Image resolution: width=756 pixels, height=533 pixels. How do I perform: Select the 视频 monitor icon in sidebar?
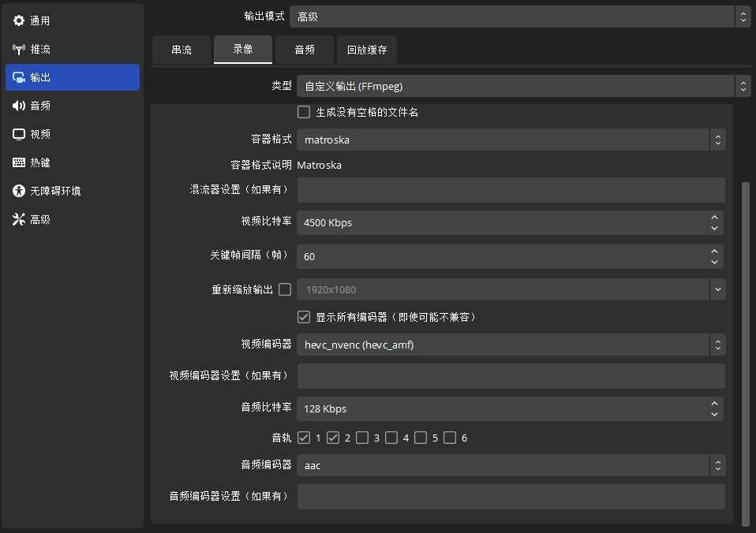19,134
